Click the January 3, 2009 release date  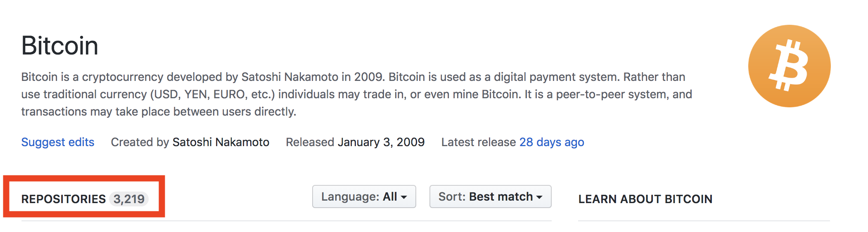381,142
